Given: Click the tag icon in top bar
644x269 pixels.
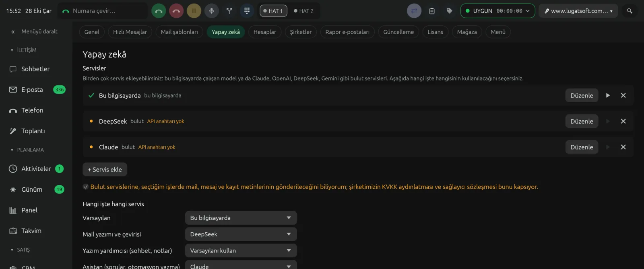Looking at the screenshot, I should pyautogui.click(x=450, y=11).
